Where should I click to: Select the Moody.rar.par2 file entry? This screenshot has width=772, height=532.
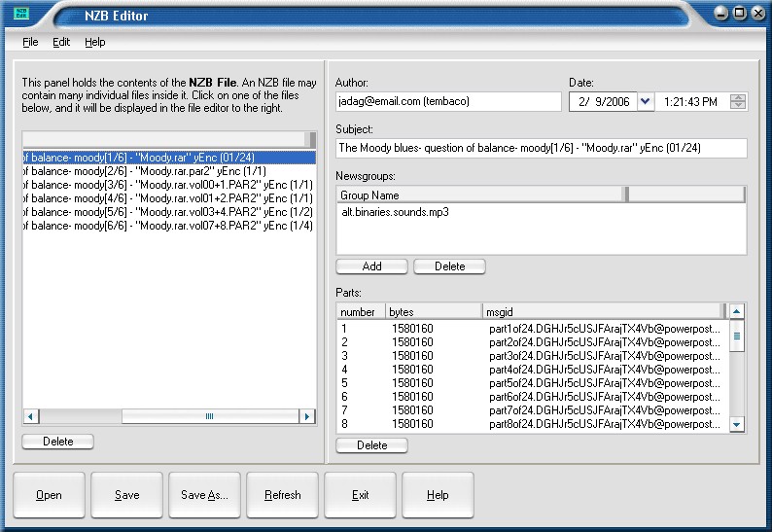[x=169, y=171]
